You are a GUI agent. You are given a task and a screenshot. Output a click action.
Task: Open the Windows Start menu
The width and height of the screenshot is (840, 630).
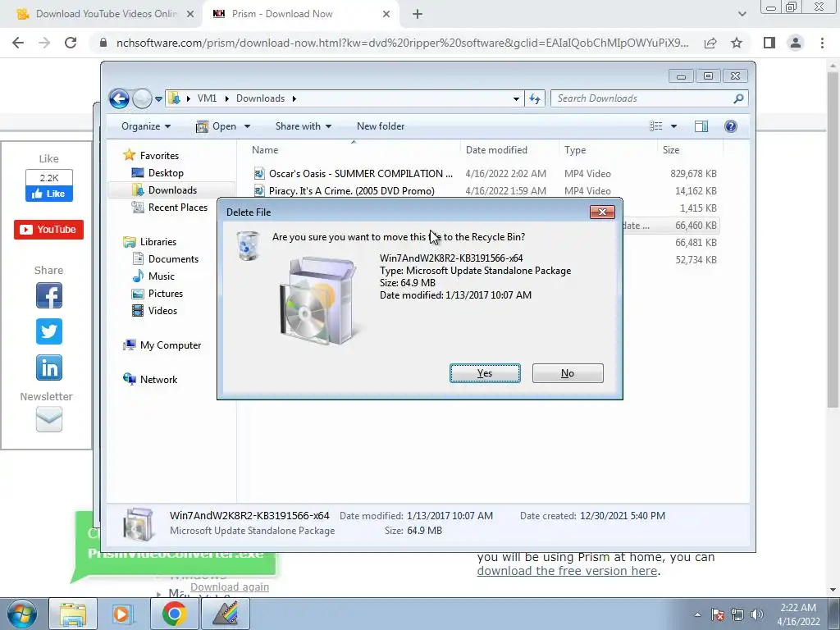tap(21, 614)
